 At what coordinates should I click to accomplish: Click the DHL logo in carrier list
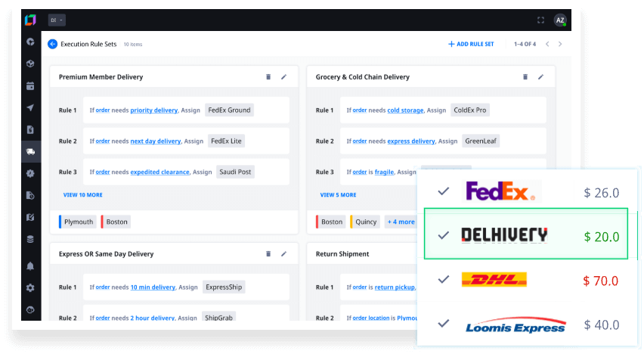(x=494, y=280)
